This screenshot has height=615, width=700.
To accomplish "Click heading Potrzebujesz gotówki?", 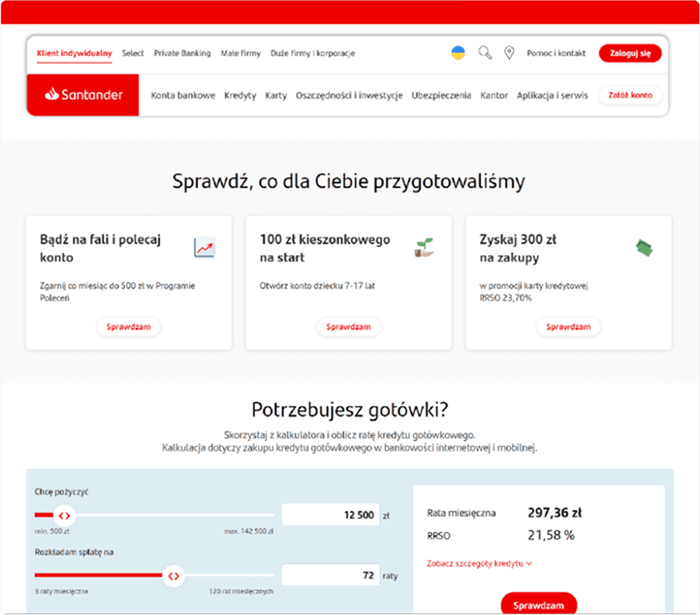I will coord(350,410).
